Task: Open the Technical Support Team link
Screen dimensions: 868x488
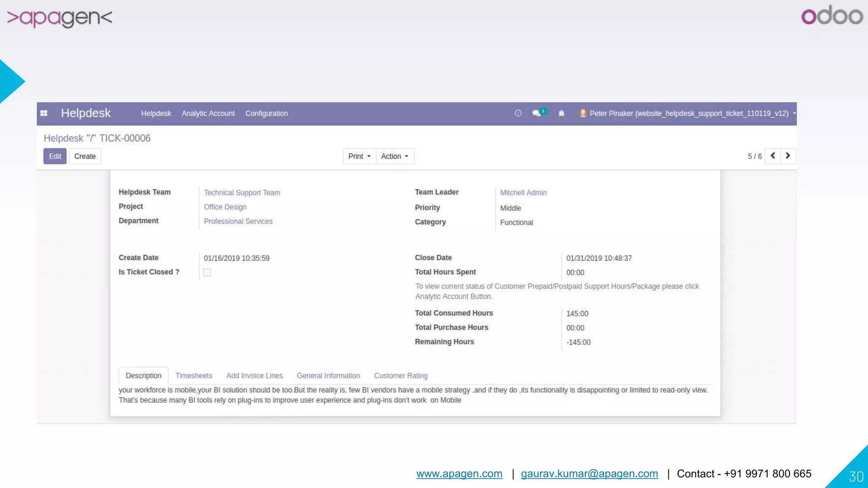Action: pos(242,193)
